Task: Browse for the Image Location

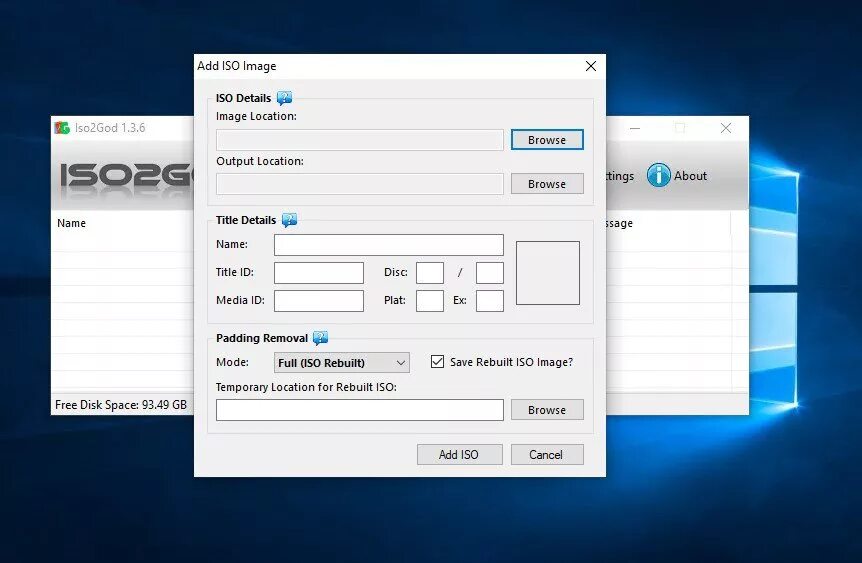Action: coord(547,140)
